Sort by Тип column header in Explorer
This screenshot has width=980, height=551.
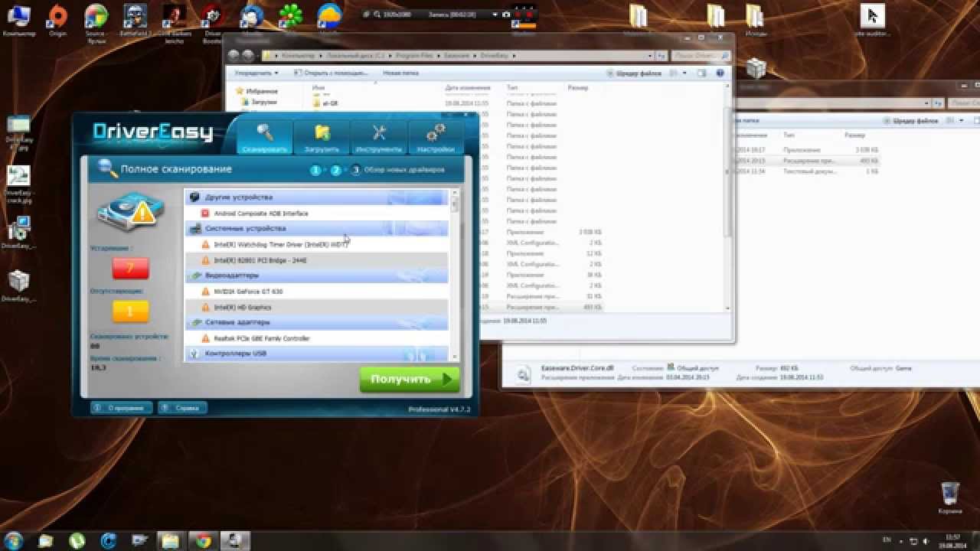(x=512, y=89)
